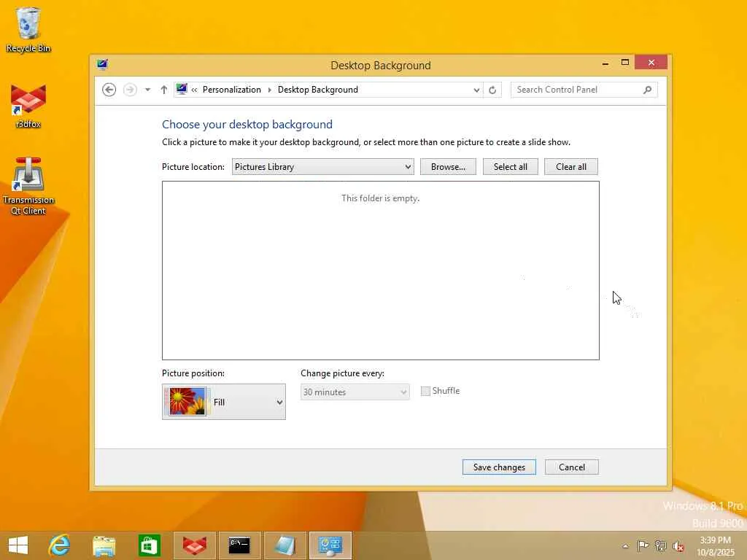The width and height of the screenshot is (747, 560).
Task: Switch to r3dfox taskbar window
Action: coord(194,545)
